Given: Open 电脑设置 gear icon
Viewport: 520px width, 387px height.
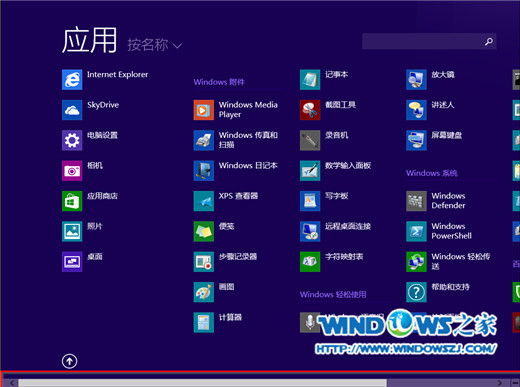Looking at the screenshot, I should pos(72,140).
